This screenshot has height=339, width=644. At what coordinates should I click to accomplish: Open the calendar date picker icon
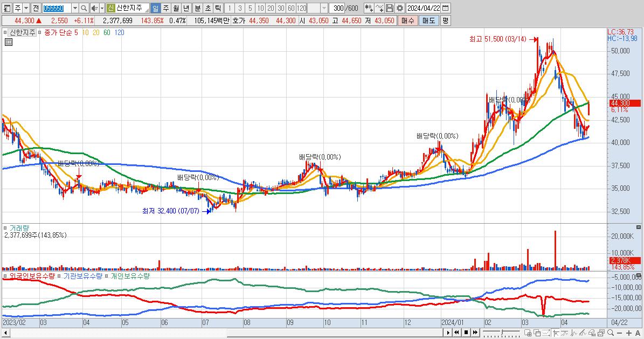click(x=446, y=8)
